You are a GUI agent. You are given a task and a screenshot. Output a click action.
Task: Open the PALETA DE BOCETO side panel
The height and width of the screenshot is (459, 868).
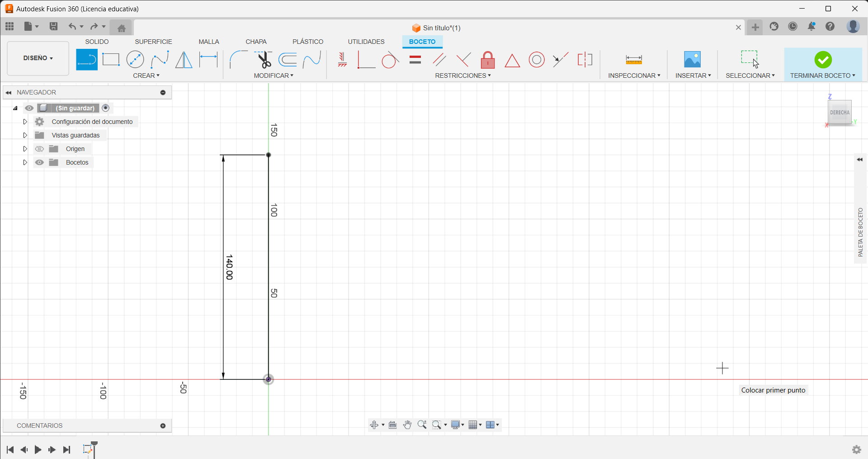860,232
